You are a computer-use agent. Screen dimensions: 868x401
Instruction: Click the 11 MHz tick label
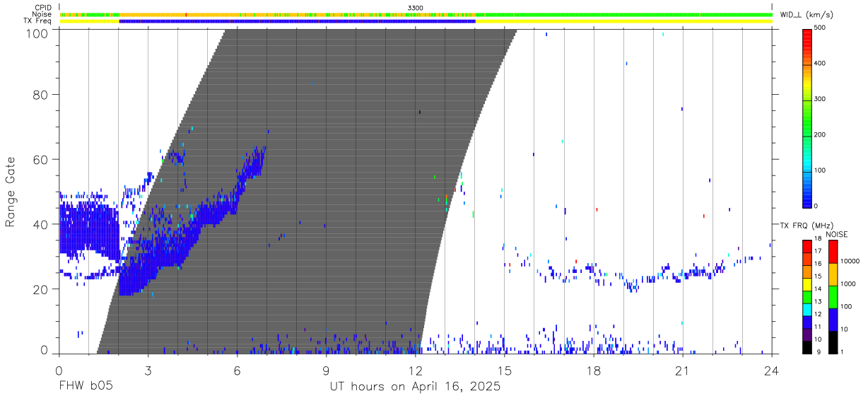click(818, 327)
